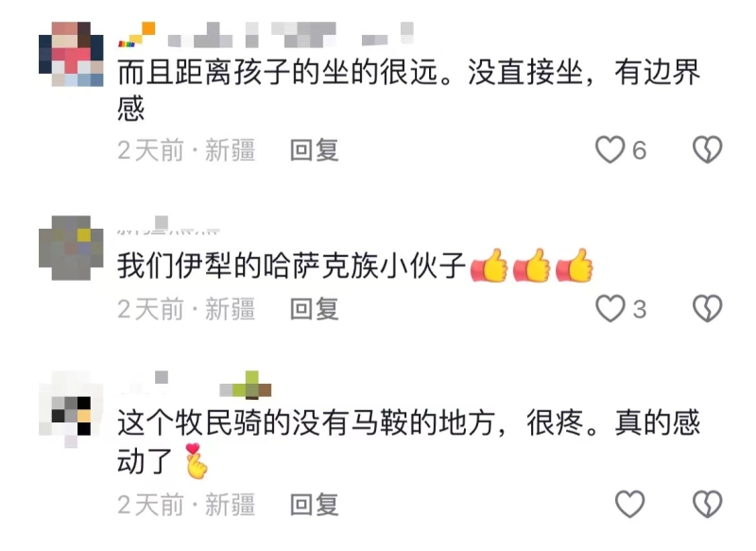Like the 牧民骑马鞍 comment
Viewport: 756px width, 551px height.
(x=629, y=505)
